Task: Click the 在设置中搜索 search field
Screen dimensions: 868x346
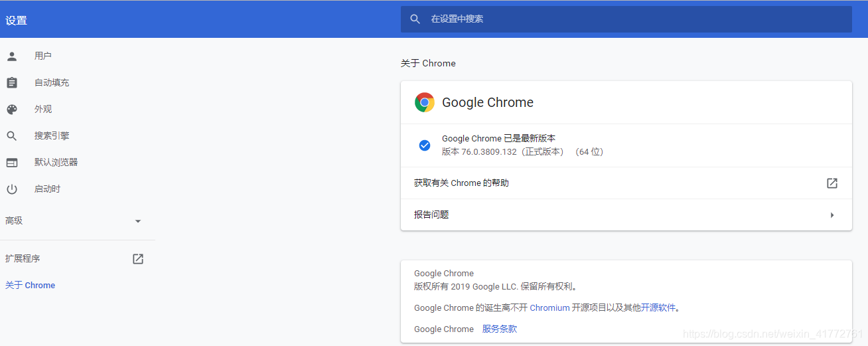Action: [x=626, y=19]
